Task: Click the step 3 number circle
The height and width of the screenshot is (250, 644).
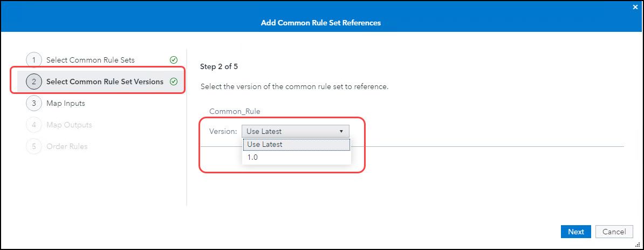Action: point(33,103)
